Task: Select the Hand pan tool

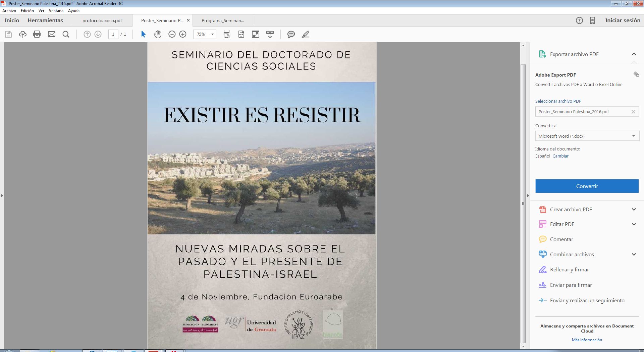Action: [158, 34]
